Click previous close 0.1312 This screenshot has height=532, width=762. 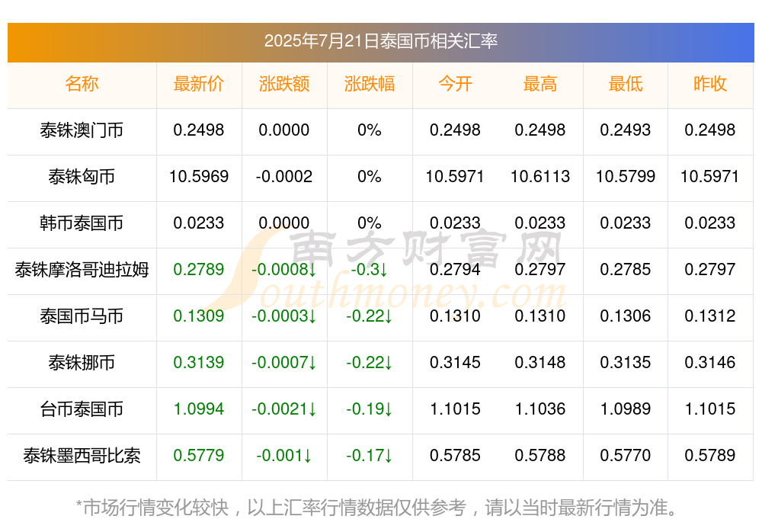[x=710, y=316]
